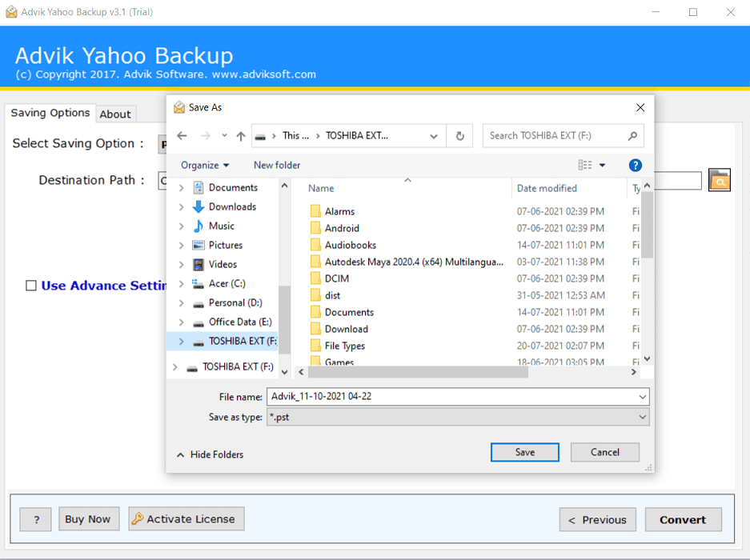Click the ? help button in Advik
Screen dimensions: 750x560
(x=36, y=519)
